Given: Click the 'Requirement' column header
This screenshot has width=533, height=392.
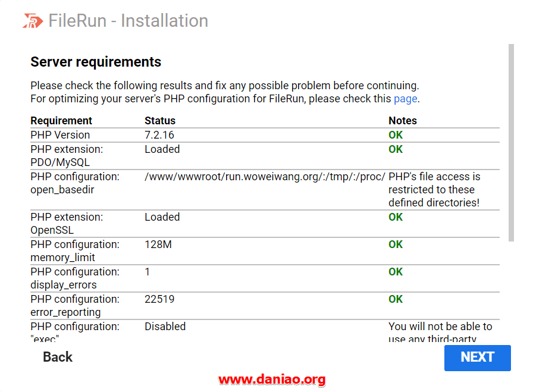Looking at the screenshot, I should [61, 121].
